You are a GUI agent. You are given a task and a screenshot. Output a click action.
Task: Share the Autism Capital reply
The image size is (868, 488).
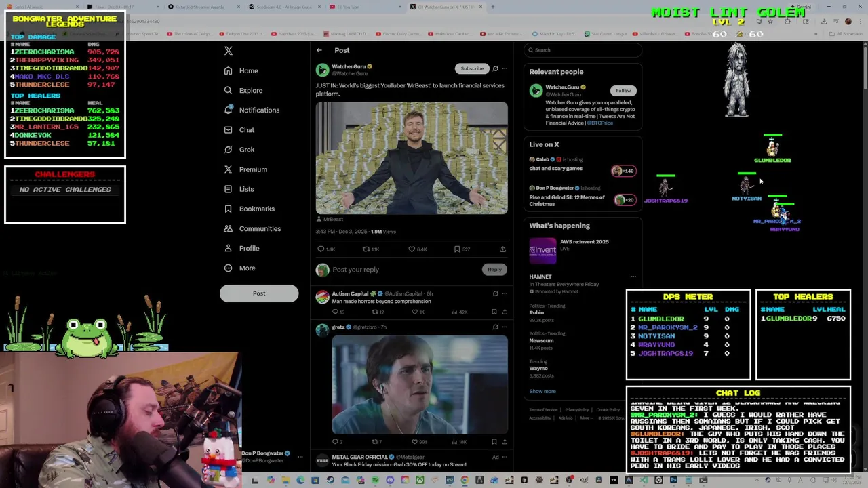click(x=505, y=312)
